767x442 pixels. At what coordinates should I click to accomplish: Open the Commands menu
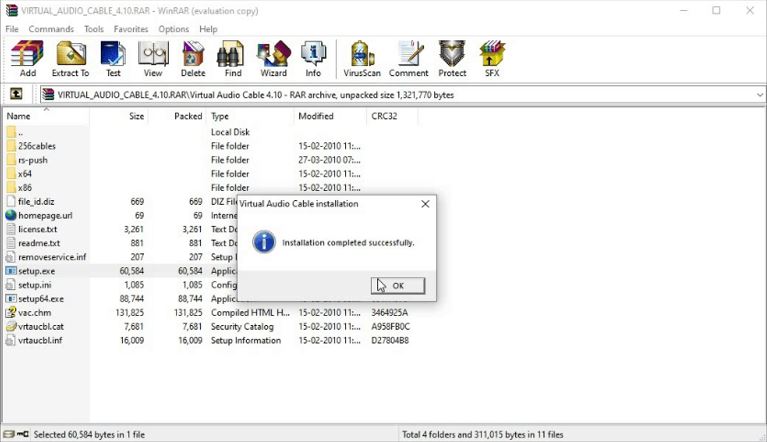pos(51,29)
